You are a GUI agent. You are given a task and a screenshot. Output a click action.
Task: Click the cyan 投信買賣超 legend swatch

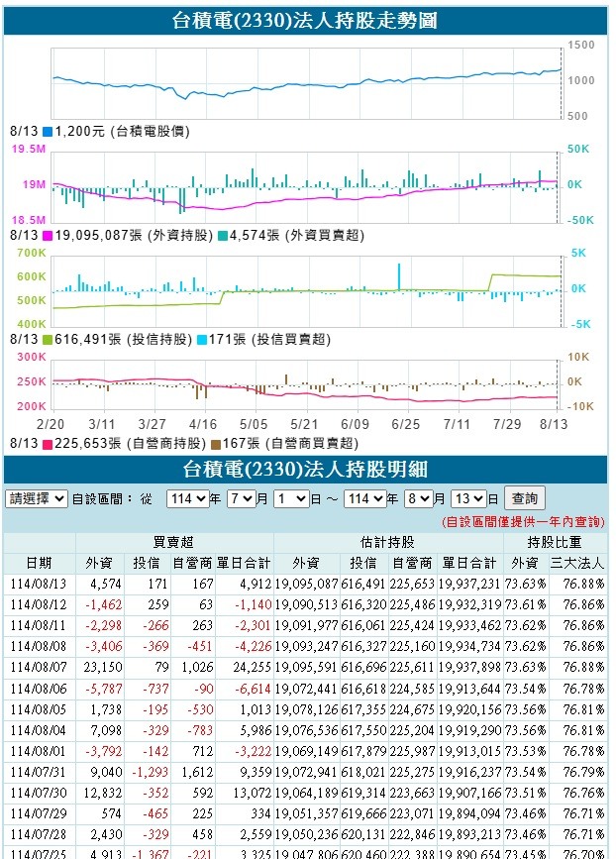click(x=201, y=340)
